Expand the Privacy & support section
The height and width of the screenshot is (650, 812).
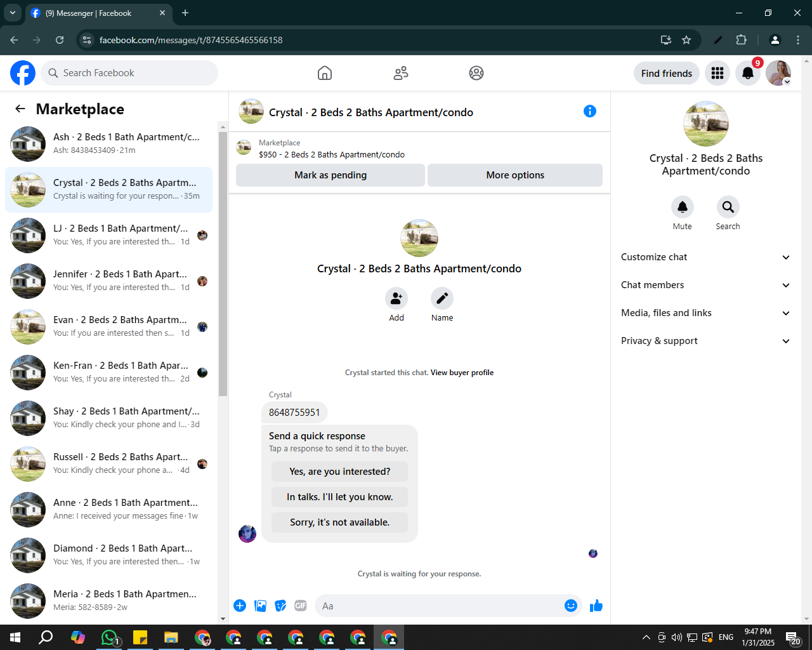click(x=705, y=341)
